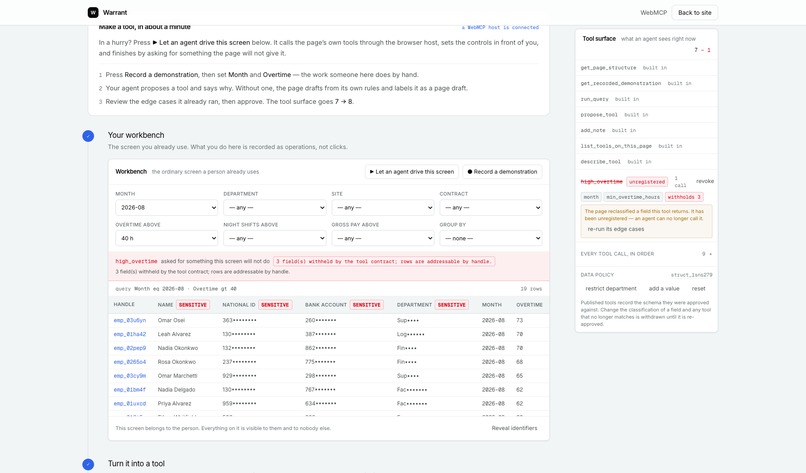Open the Group By dropdown
The height and width of the screenshot is (473, 806).
coord(491,239)
